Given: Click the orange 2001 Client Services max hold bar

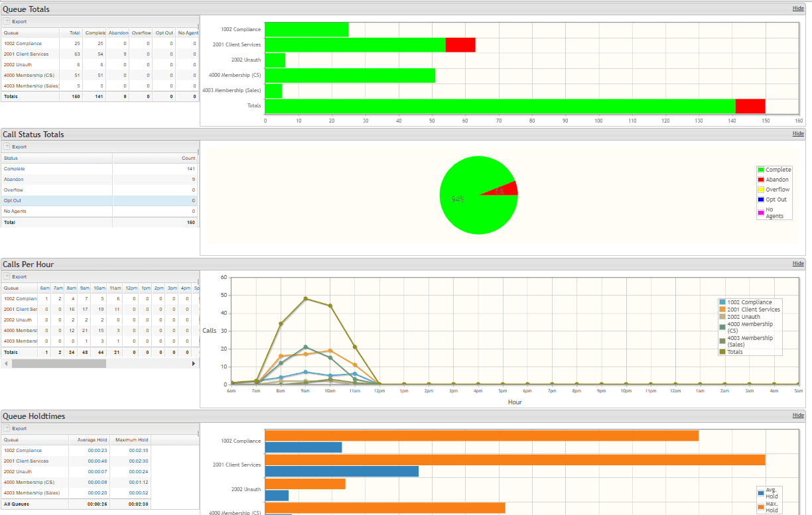Looking at the screenshot, I should (515, 459).
